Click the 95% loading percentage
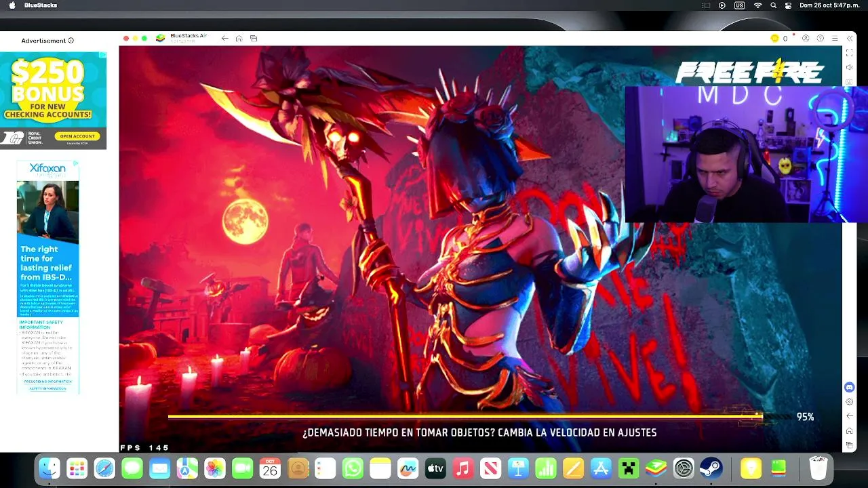 pos(805,417)
